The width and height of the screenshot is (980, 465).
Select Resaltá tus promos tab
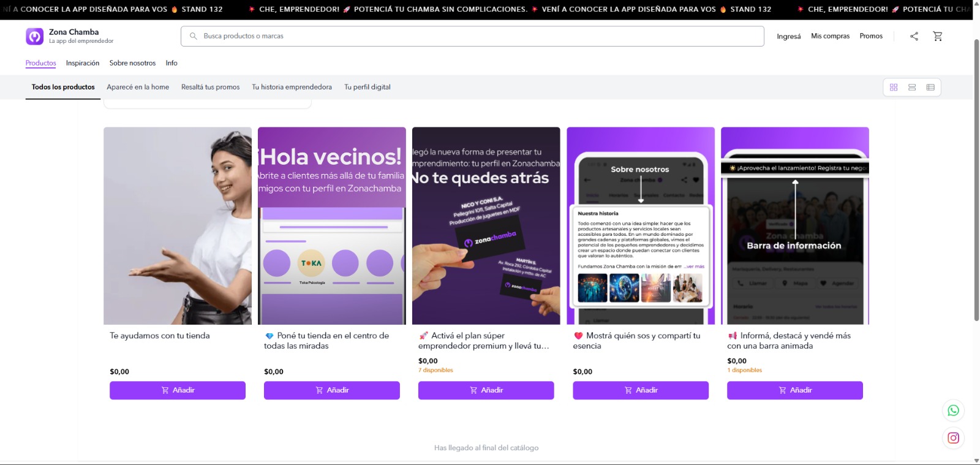[x=210, y=87]
